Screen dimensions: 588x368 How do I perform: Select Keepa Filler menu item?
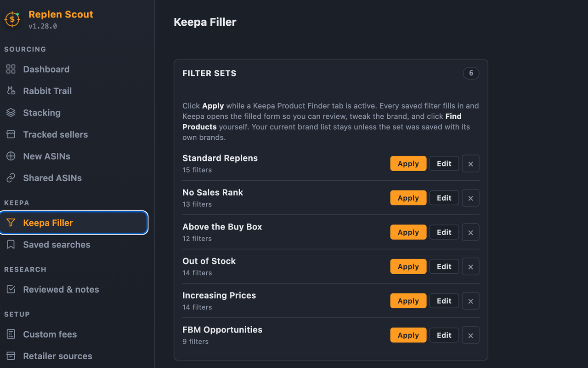(74, 223)
